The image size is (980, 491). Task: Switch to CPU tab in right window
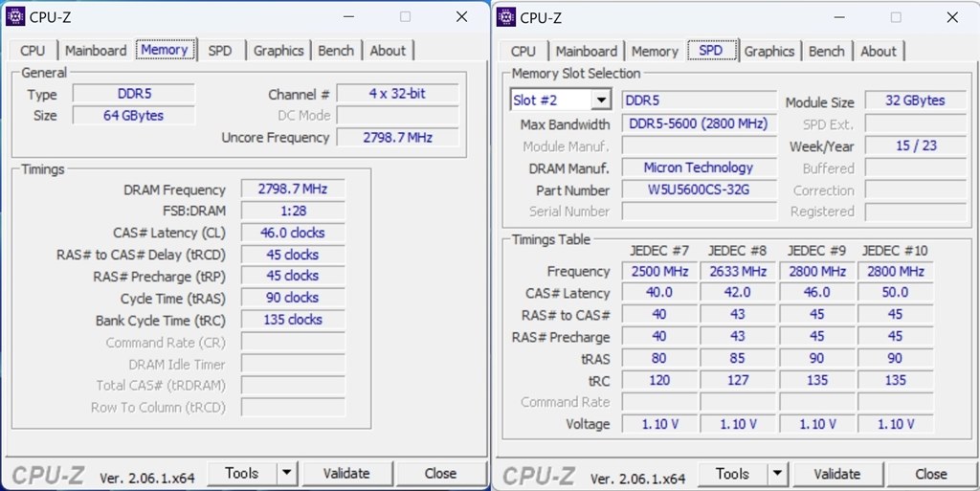(523, 52)
